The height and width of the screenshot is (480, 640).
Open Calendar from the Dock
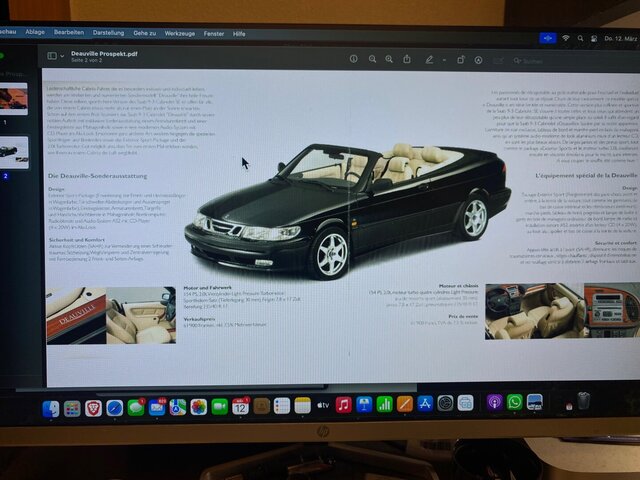240,407
